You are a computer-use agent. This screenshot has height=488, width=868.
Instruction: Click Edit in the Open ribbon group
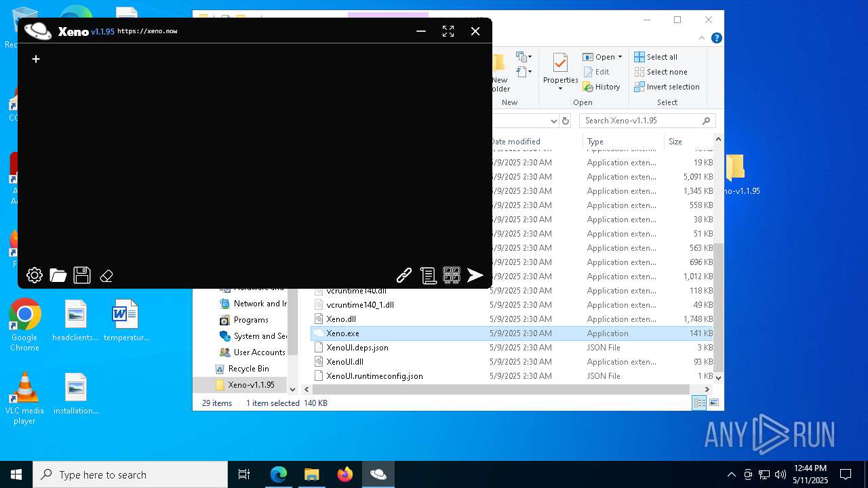tap(596, 72)
